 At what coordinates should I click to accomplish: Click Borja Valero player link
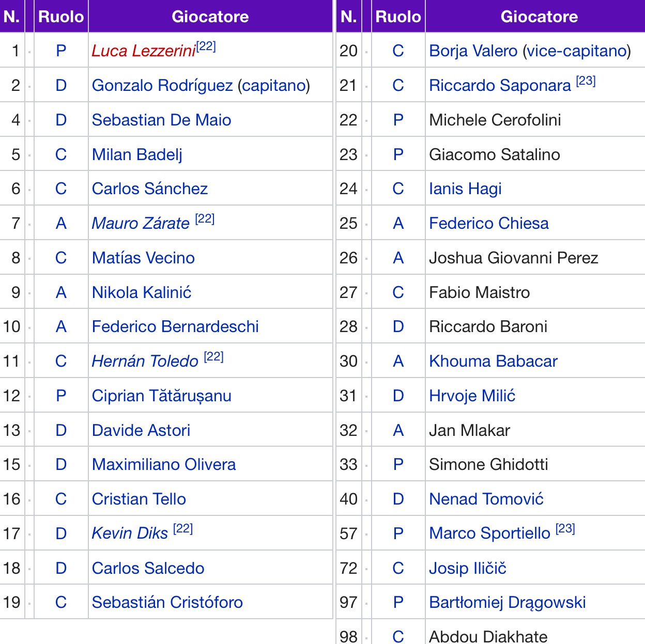click(x=473, y=51)
